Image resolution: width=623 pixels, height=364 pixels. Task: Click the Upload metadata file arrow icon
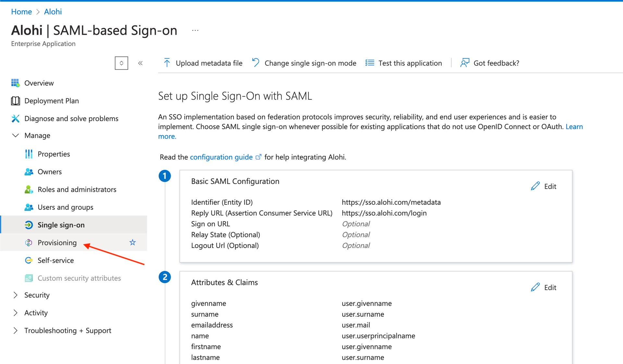point(167,63)
